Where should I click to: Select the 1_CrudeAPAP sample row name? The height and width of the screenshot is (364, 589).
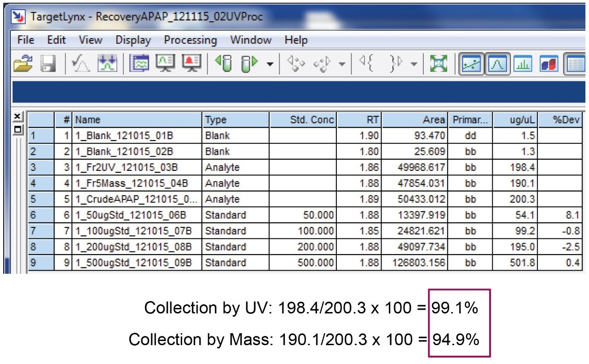point(137,199)
